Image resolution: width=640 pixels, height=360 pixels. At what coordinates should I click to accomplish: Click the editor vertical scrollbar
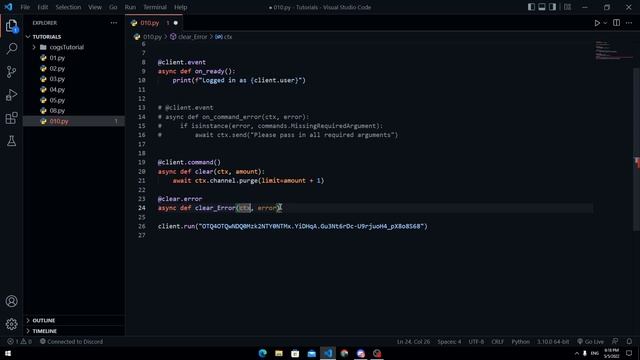coord(637,149)
